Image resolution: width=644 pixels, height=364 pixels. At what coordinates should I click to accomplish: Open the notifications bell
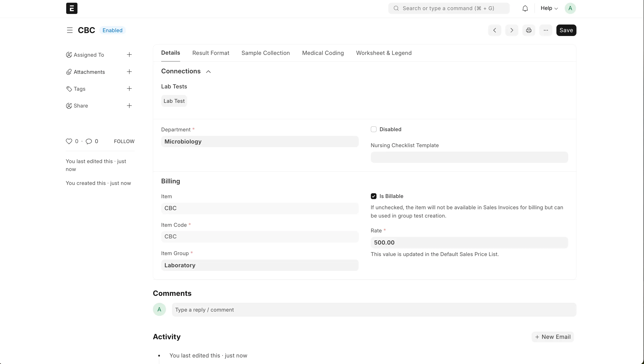pyautogui.click(x=525, y=8)
